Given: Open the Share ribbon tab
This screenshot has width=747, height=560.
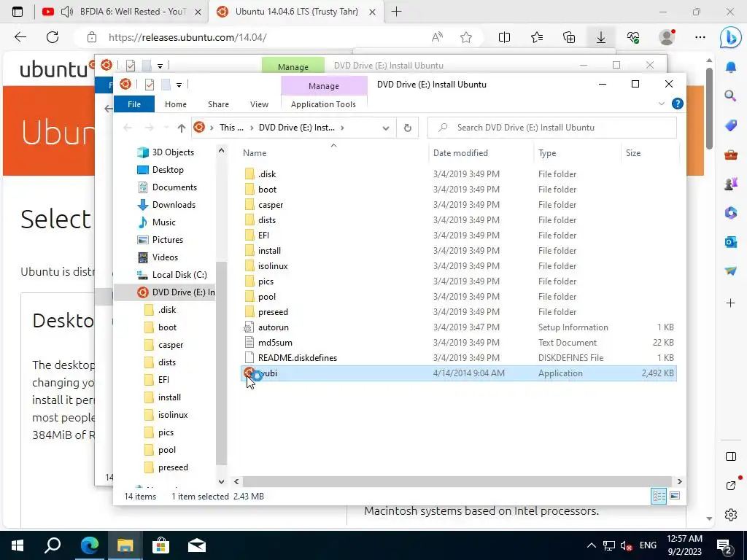Looking at the screenshot, I should click(x=218, y=104).
